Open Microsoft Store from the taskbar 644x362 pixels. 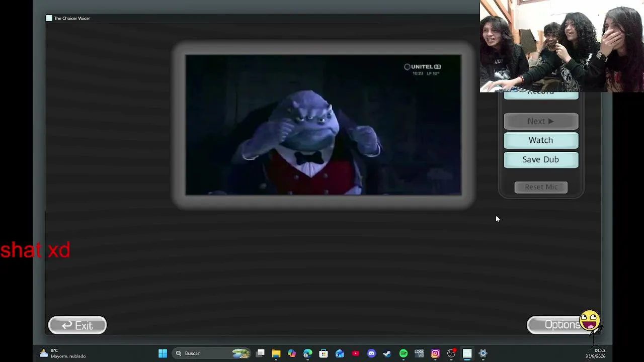[324, 353]
